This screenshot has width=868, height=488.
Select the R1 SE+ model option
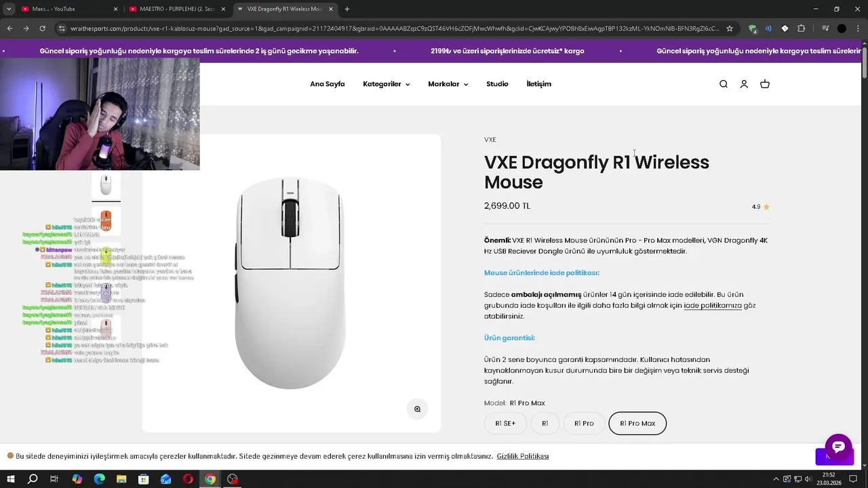pos(505,424)
